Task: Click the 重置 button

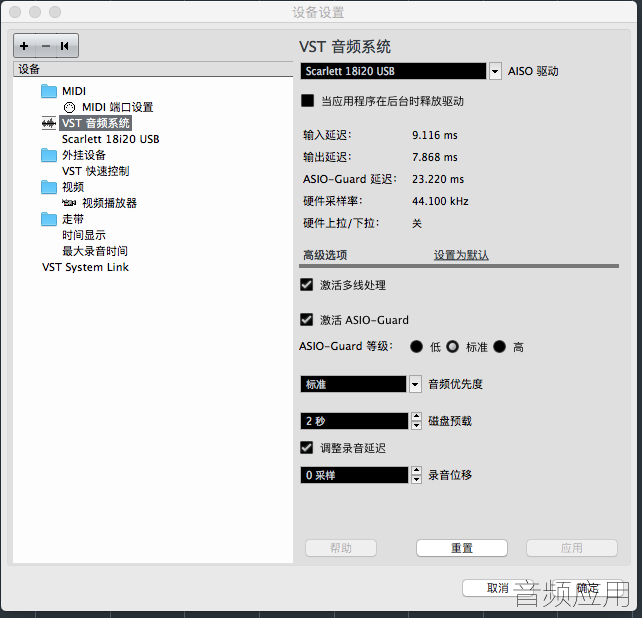Action: pyautogui.click(x=462, y=548)
